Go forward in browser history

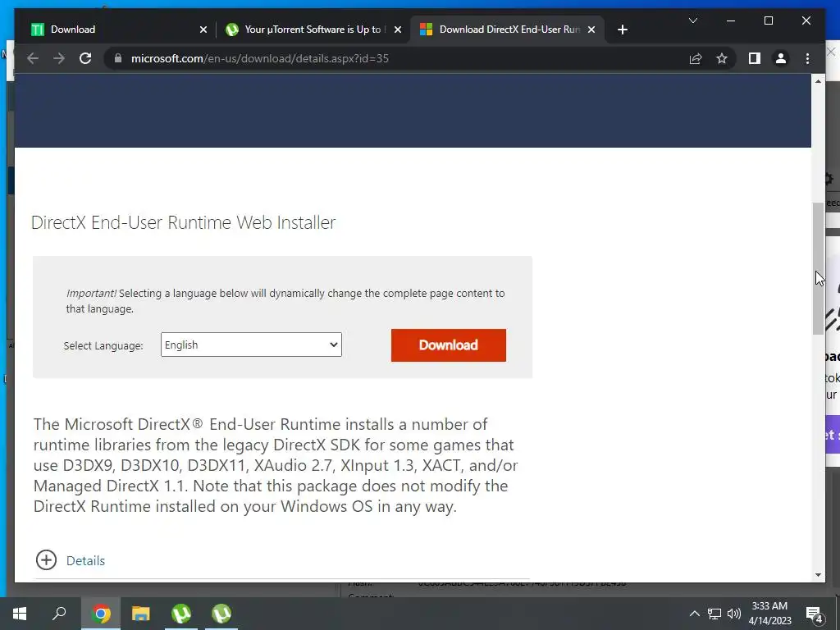[x=59, y=58]
